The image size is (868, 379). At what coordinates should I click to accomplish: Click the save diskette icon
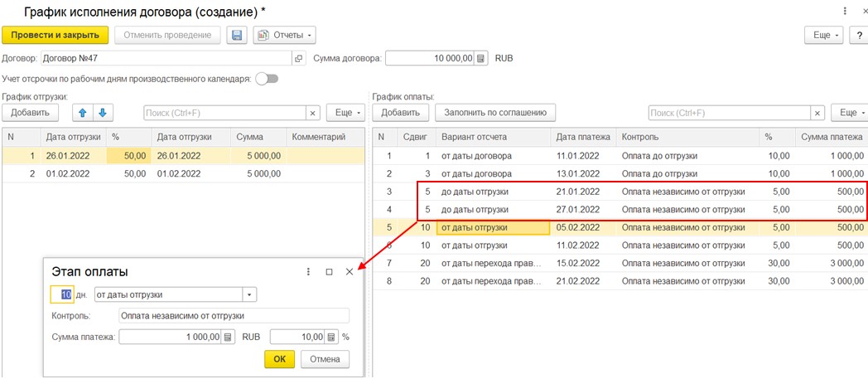237,35
